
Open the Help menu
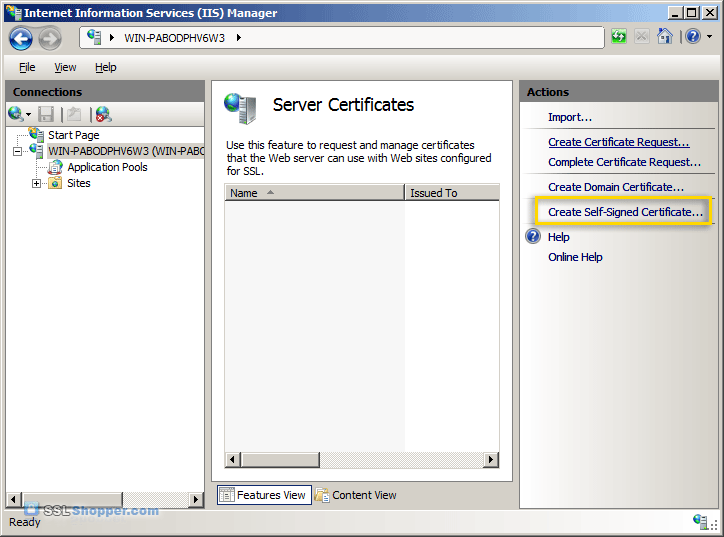[105, 67]
